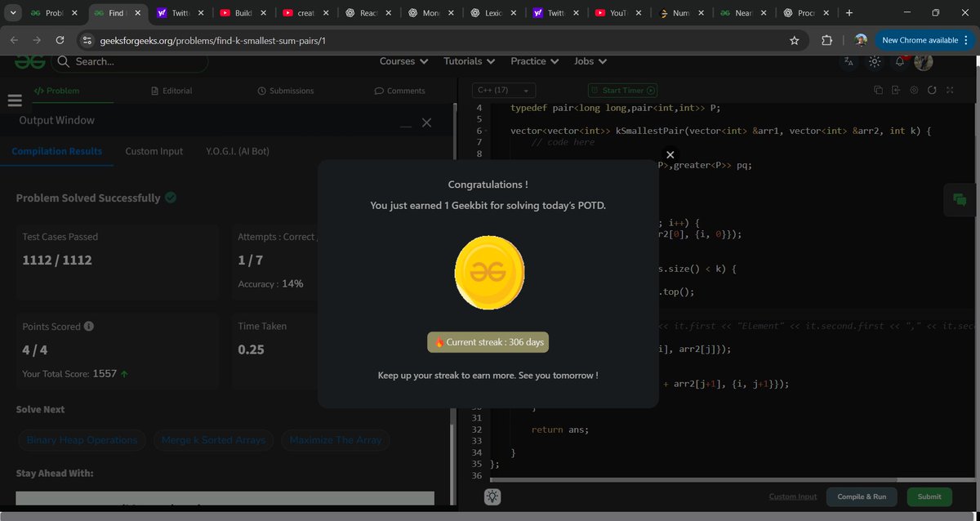Click the 1112 / 1112 test cases text
The width and height of the screenshot is (980, 521).
click(x=57, y=260)
